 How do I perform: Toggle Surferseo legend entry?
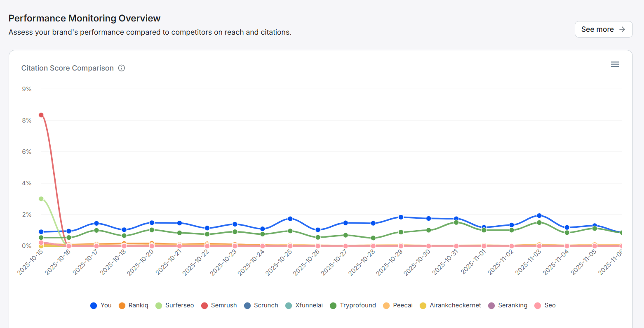coord(174,305)
